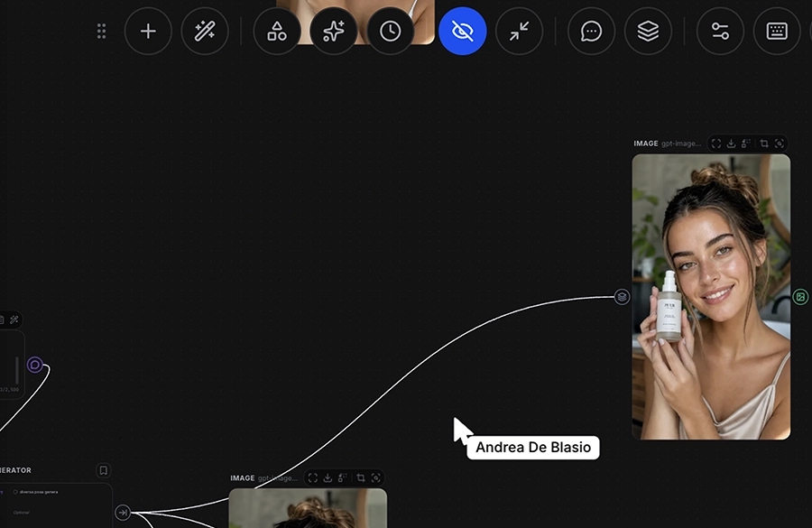
Task: Show keyboard shortcuts via keyboard icon
Action: 777,31
